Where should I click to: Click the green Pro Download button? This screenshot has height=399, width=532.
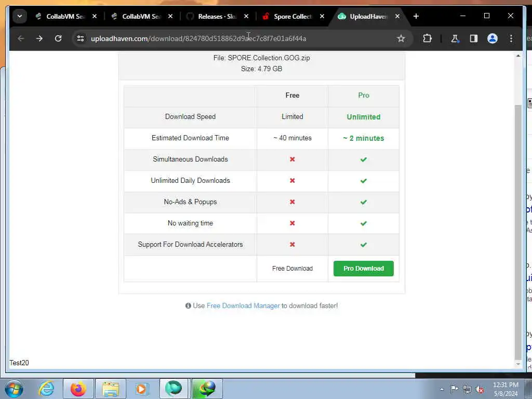tap(363, 269)
